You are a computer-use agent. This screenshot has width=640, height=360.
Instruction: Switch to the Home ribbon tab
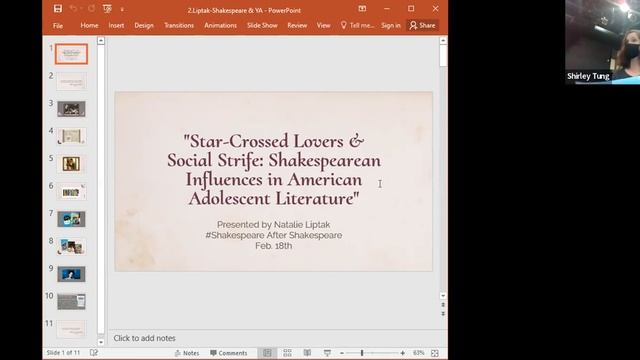click(x=89, y=25)
